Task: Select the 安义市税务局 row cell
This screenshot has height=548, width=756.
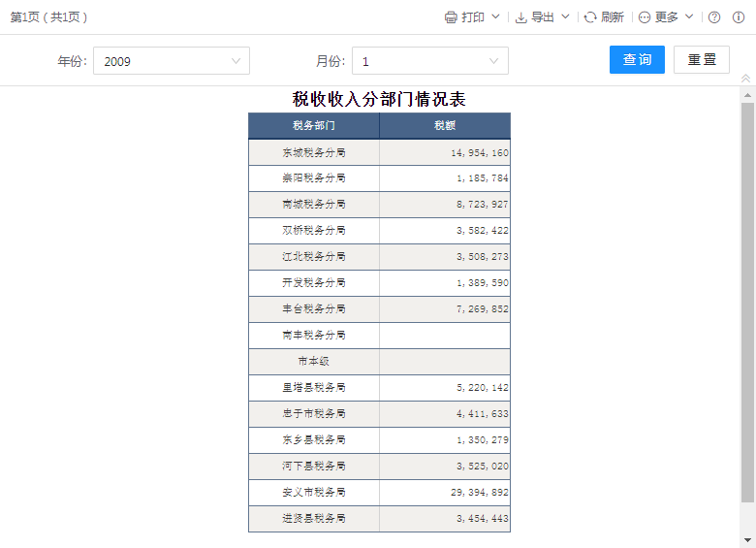Action: pyautogui.click(x=314, y=493)
